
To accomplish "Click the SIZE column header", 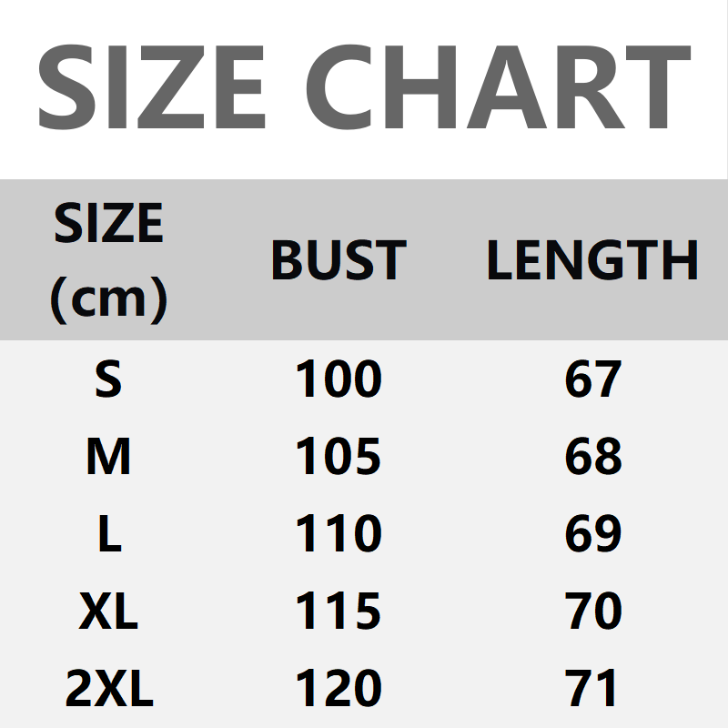I will coord(109,223).
